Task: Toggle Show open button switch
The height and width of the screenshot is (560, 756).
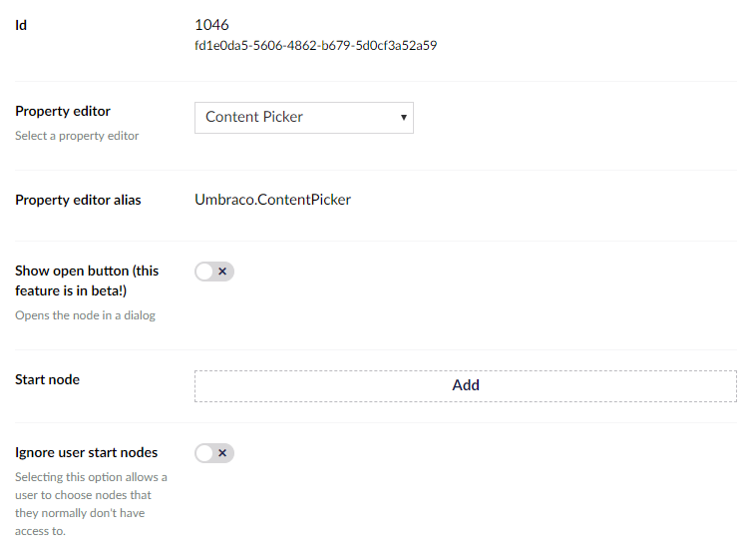Action: pos(214,272)
